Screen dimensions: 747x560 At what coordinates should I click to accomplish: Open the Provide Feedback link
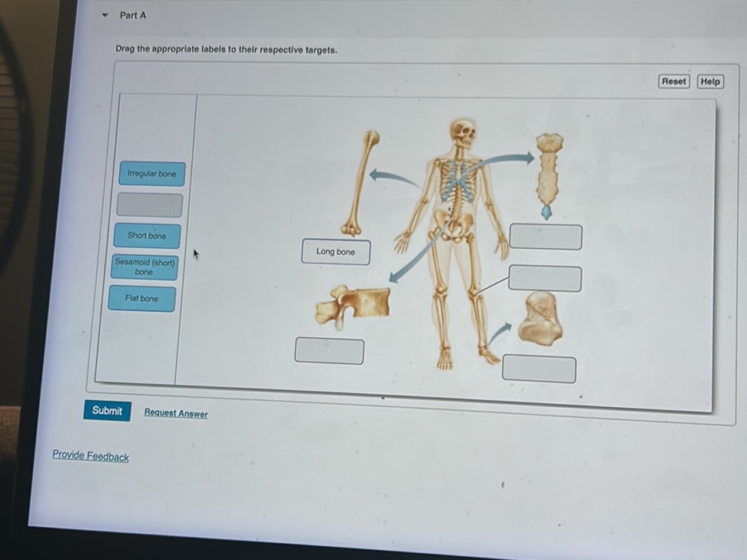[91, 456]
